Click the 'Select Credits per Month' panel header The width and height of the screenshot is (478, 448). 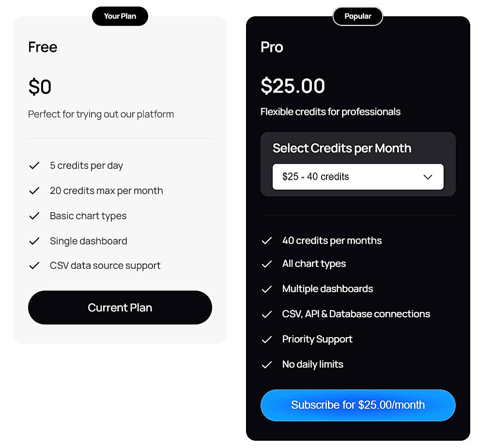(x=342, y=148)
